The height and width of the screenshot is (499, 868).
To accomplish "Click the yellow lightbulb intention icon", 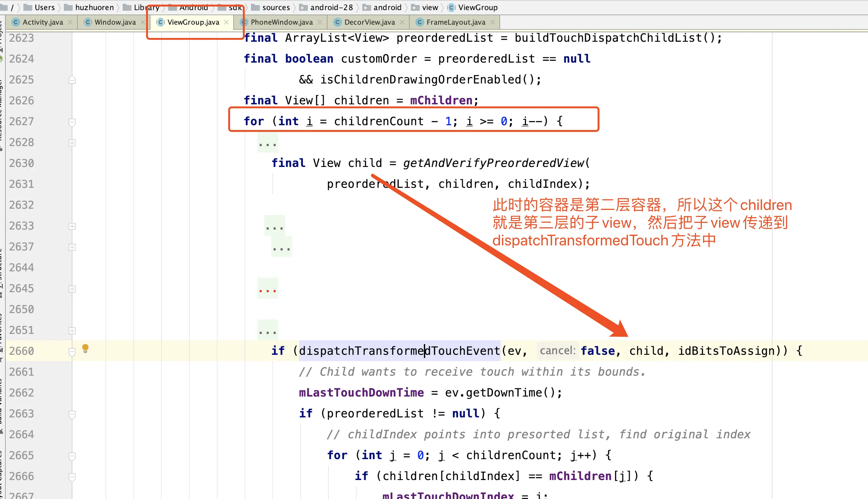I will pyautogui.click(x=85, y=348).
